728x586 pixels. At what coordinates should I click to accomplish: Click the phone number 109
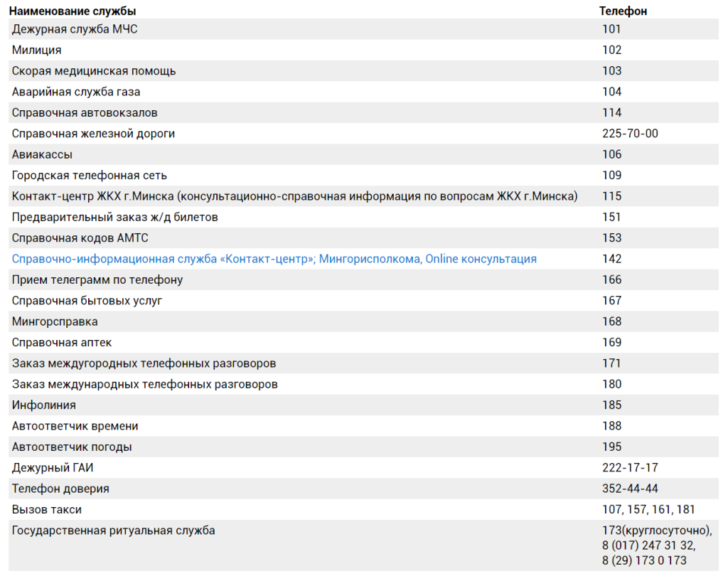[x=612, y=175]
